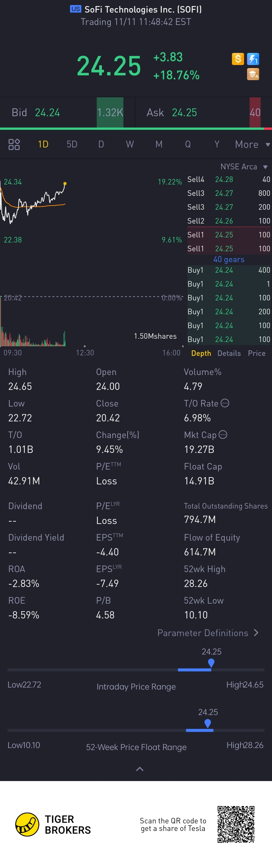Switch chart to Q quarterly period

[188, 144]
